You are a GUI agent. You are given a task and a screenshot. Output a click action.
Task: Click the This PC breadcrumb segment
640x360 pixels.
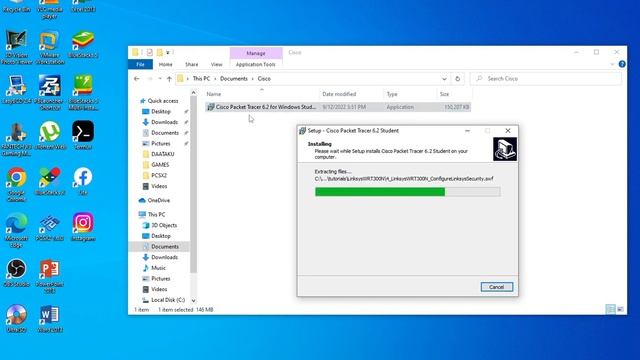click(x=201, y=79)
